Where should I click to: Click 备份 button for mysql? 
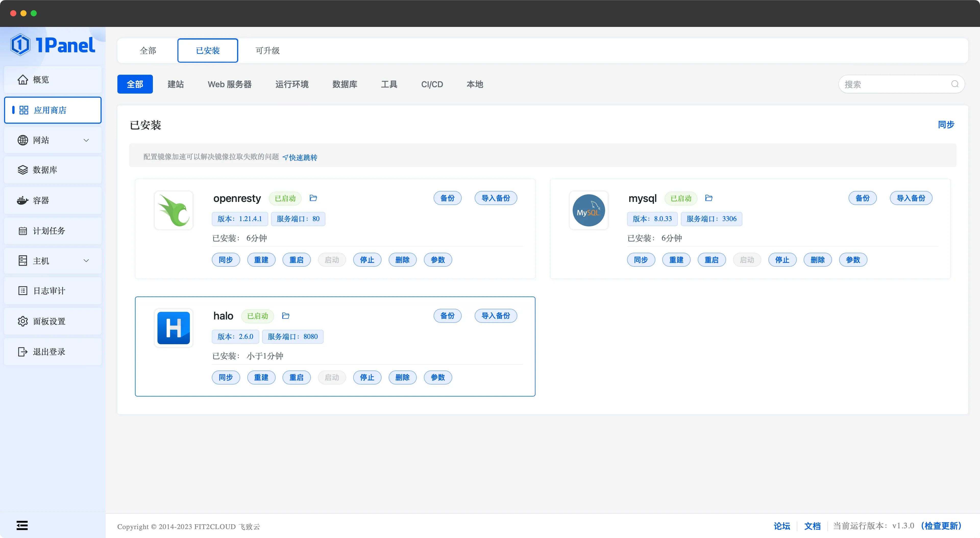pyautogui.click(x=862, y=198)
